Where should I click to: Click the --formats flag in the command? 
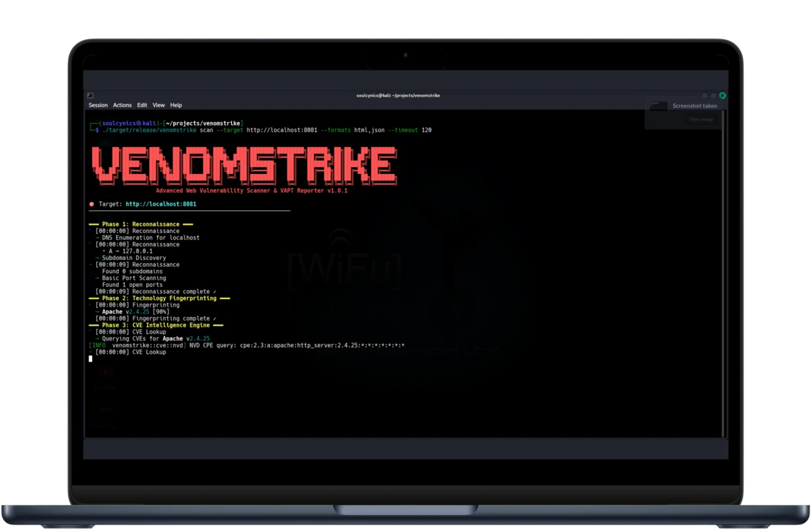[x=336, y=129]
